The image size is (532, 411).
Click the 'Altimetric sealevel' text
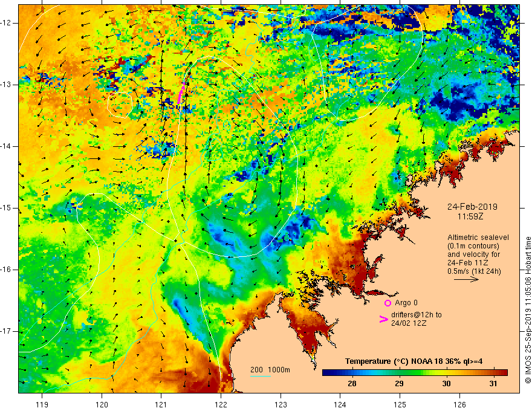(478, 238)
